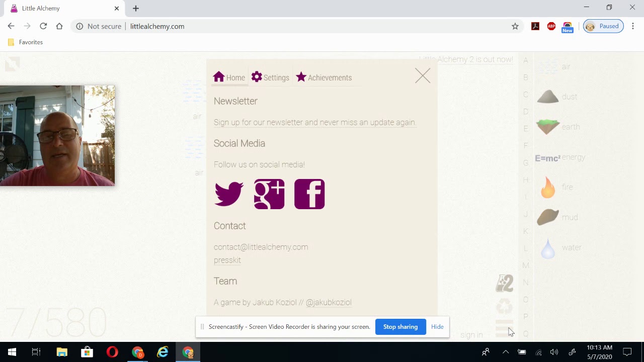Open the @jakubkoziol link
The width and height of the screenshot is (644, 362).
point(329,302)
